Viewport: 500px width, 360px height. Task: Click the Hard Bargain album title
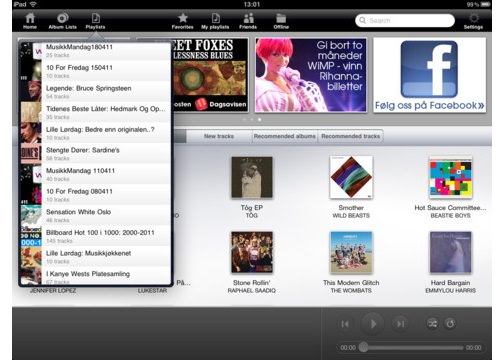coord(450,283)
